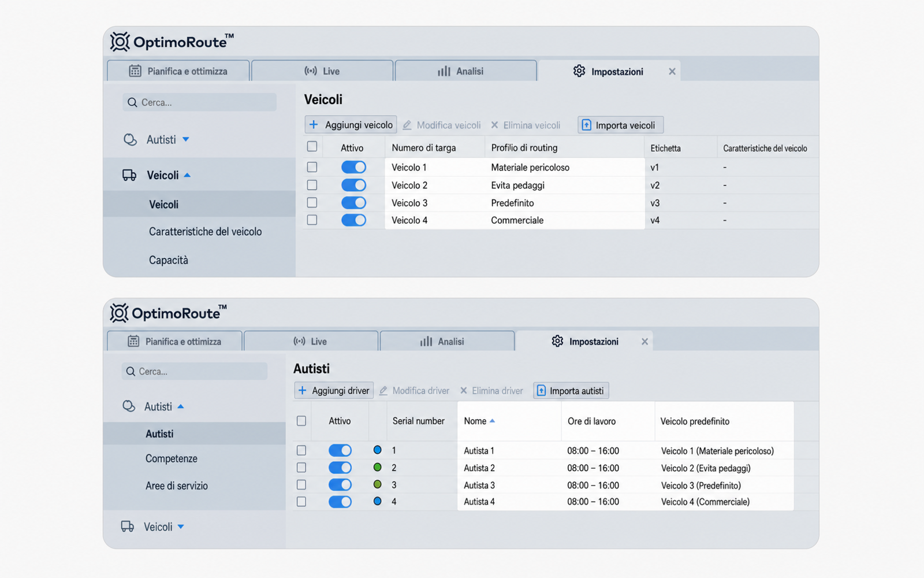Click the Aggiungi veicolo button
Screen dimensions: 924x578
click(351, 125)
